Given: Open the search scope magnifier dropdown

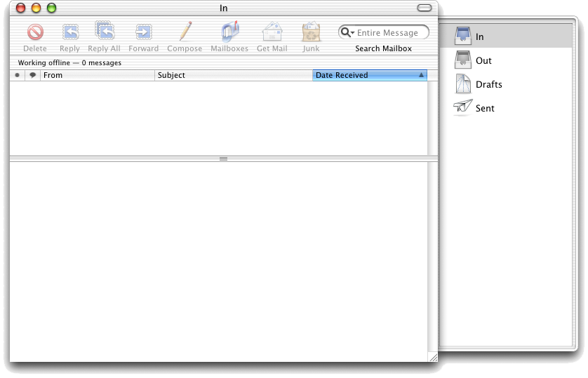Looking at the screenshot, I should 347,32.
